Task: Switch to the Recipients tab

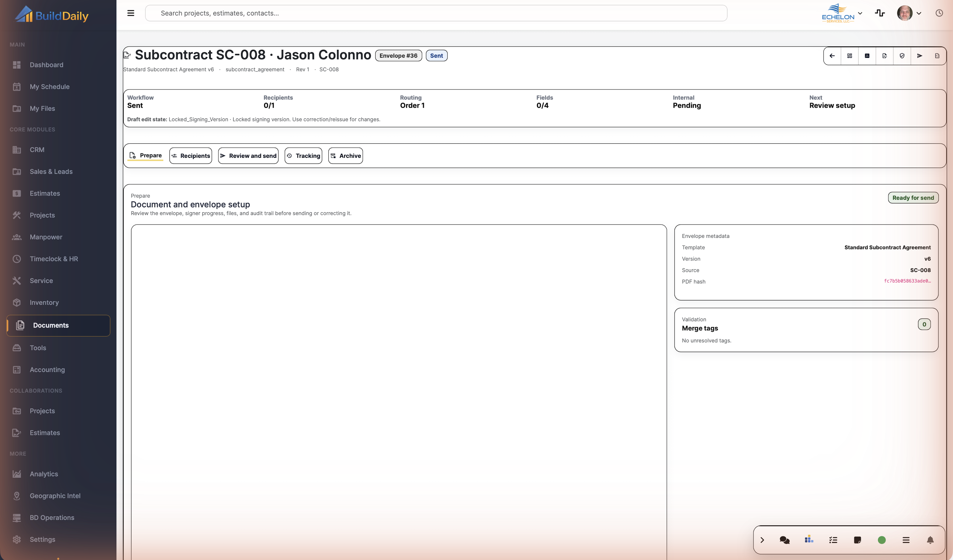Action: [191, 156]
